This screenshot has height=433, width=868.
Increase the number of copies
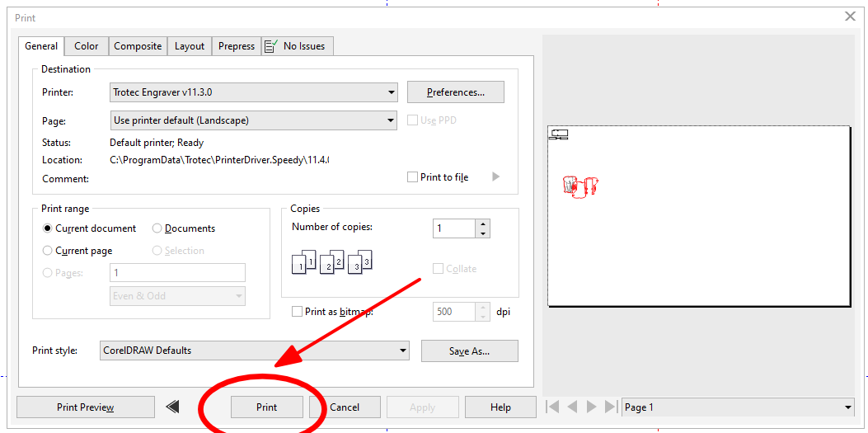[483, 224]
